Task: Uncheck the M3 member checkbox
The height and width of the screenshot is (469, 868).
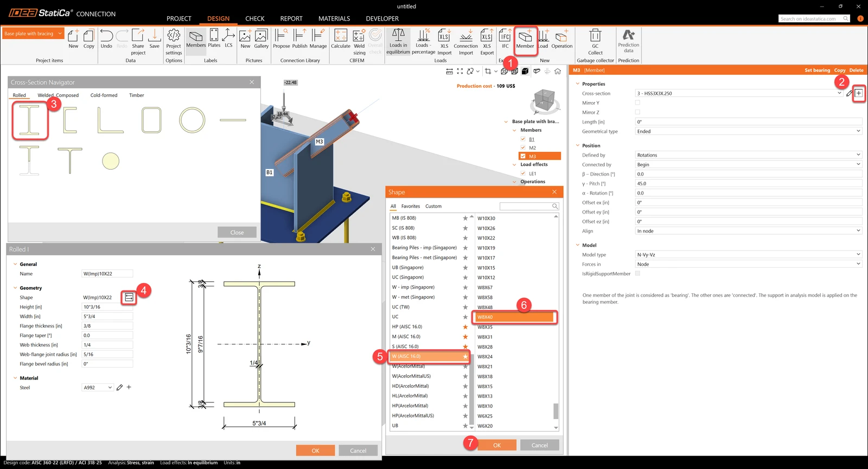Action: point(523,156)
